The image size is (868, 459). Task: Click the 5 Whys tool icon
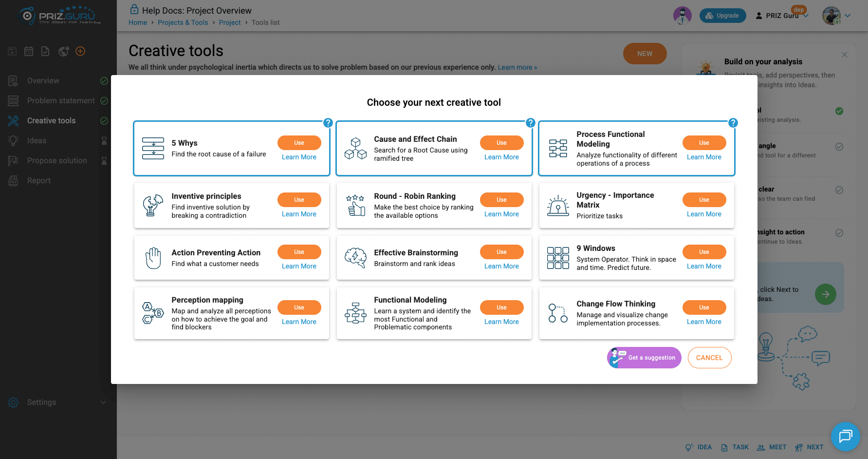click(x=153, y=148)
